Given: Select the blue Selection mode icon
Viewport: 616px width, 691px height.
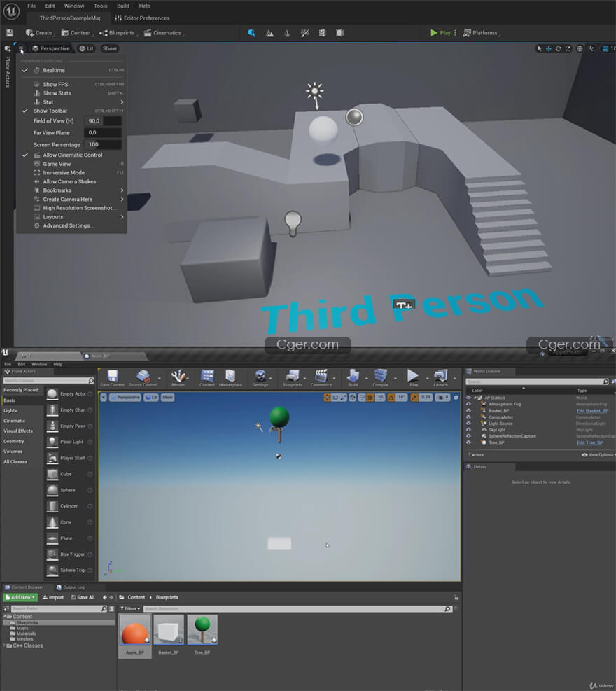Looking at the screenshot, I should click(x=251, y=33).
